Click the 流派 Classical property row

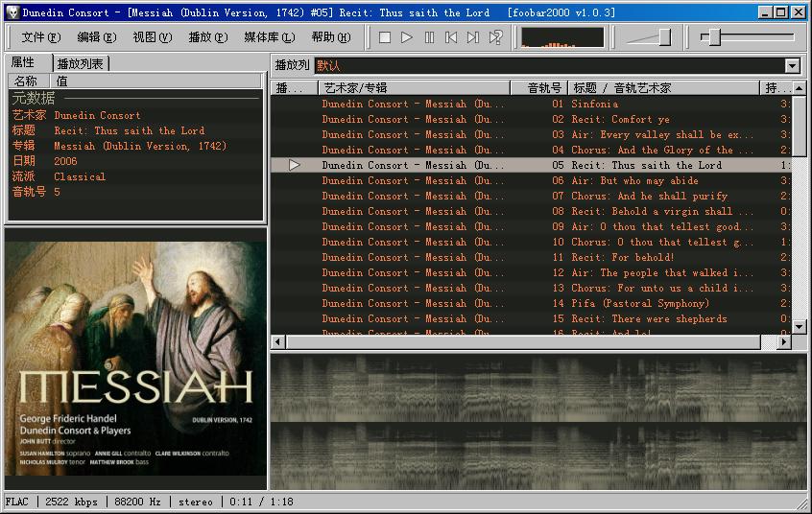click(x=135, y=176)
